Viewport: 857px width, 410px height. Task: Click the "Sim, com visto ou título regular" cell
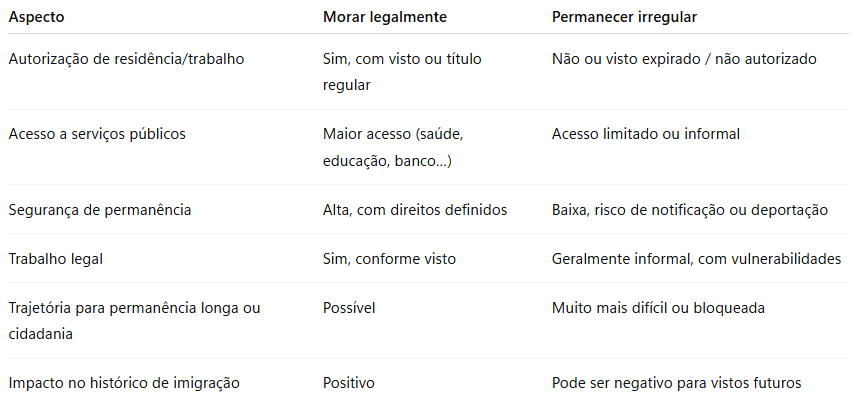click(402, 72)
